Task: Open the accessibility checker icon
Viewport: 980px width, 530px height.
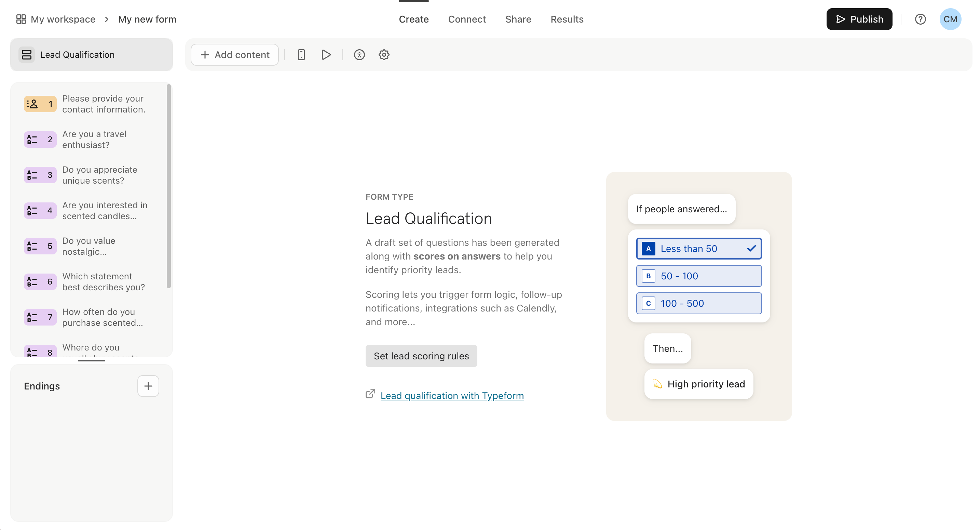Action: (359, 55)
